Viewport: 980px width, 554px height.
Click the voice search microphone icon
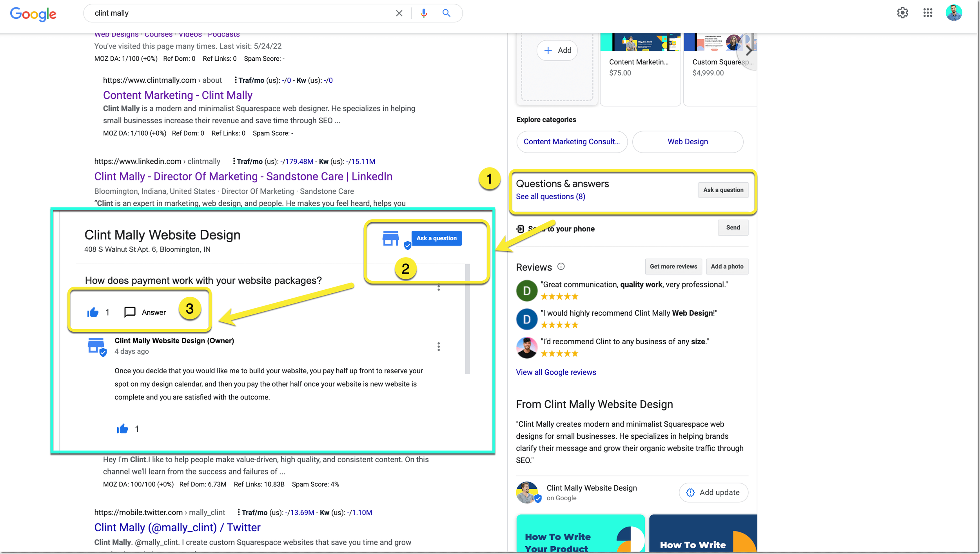[423, 13]
